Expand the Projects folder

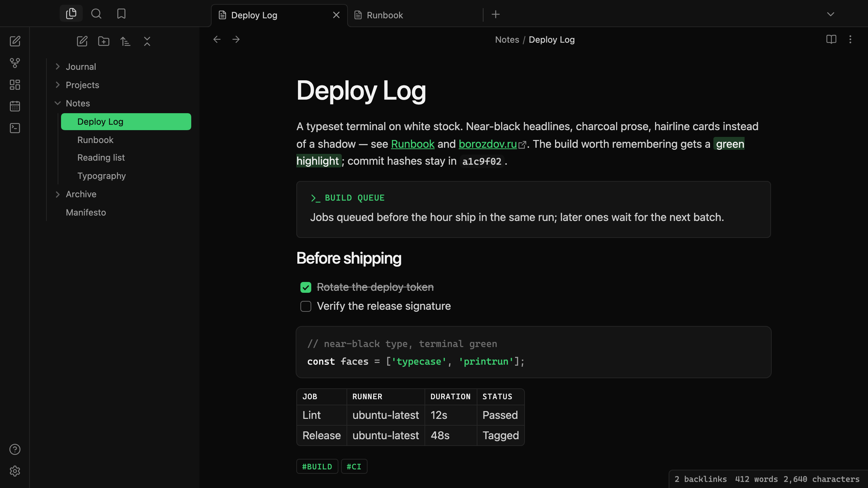(x=58, y=85)
